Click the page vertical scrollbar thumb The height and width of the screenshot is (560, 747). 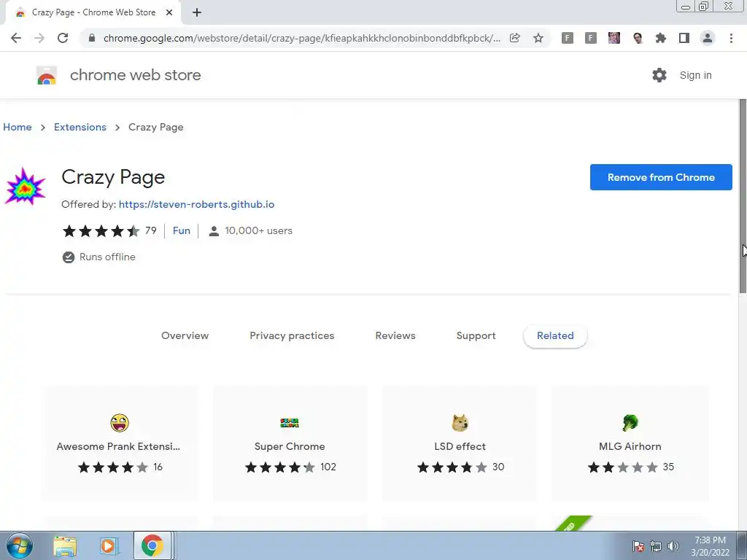point(743,196)
